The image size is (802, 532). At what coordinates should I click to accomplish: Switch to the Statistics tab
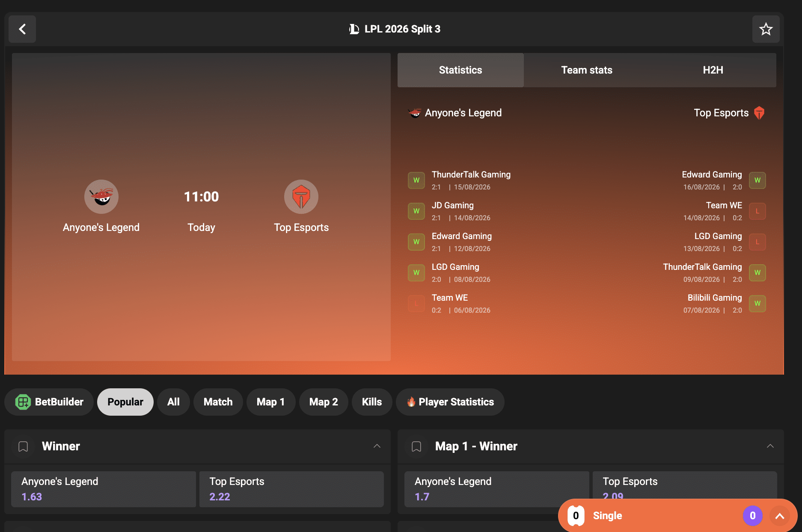460,70
